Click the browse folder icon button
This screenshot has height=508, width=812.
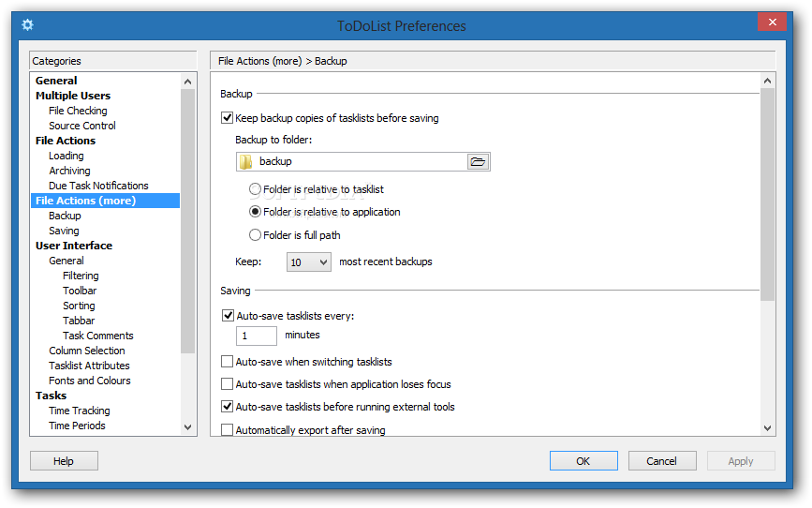[x=478, y=162]
